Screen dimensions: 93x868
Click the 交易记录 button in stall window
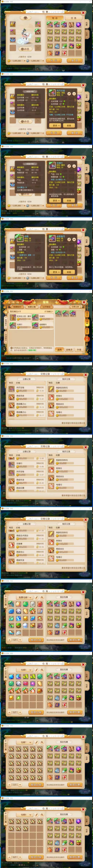(x=75, y=307)
